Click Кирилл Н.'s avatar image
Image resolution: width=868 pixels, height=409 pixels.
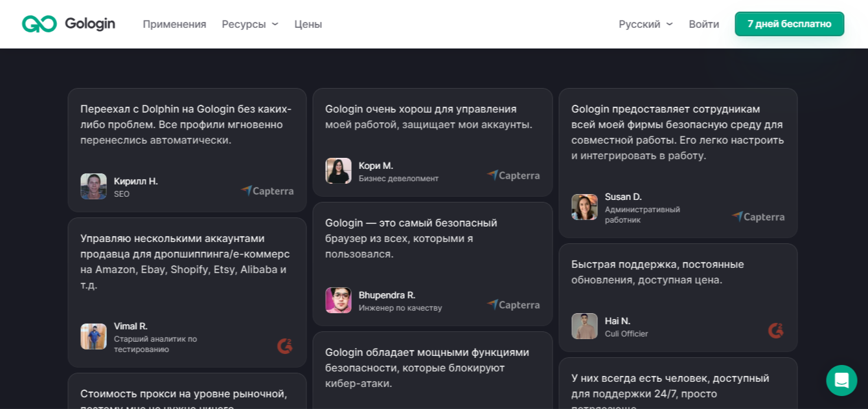pyautogui.click(x=93, y=186)
